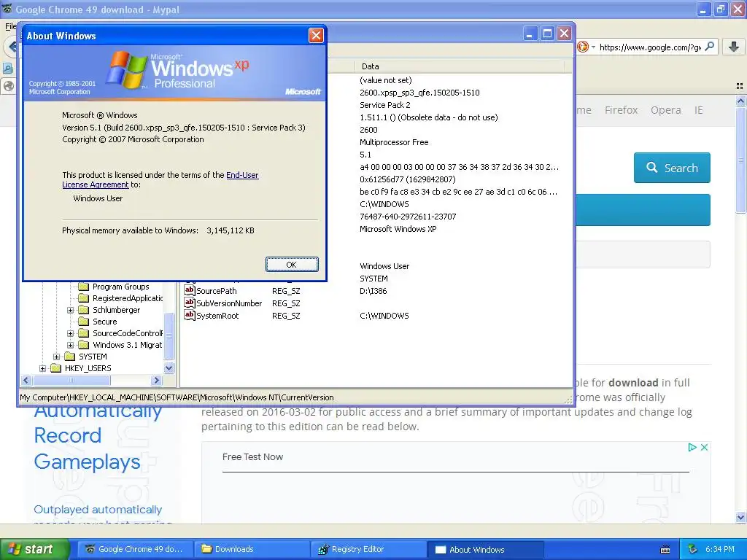Click the magnifier page icon at Mypal left edge

8,69
